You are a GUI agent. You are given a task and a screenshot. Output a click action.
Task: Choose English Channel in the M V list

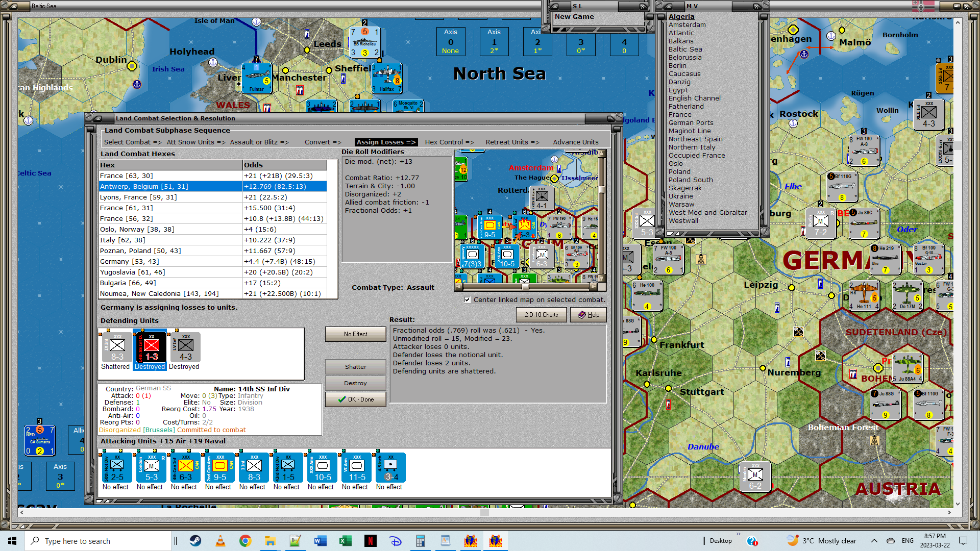(x=694, y=98)
